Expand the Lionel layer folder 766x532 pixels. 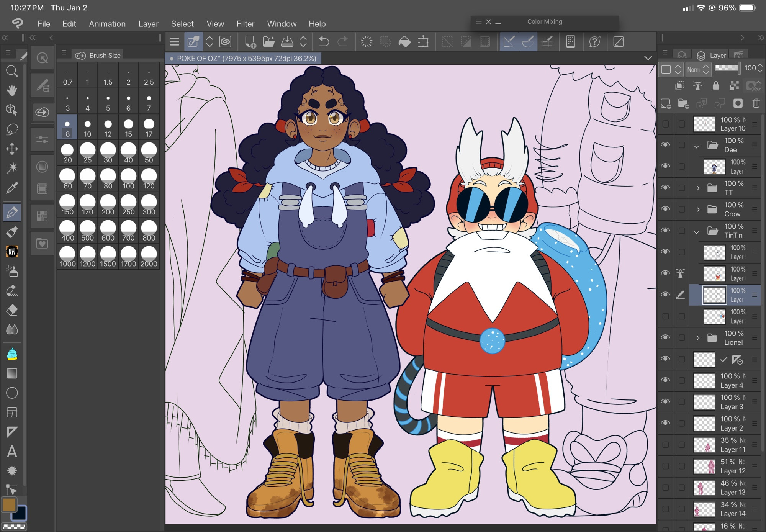698,338
